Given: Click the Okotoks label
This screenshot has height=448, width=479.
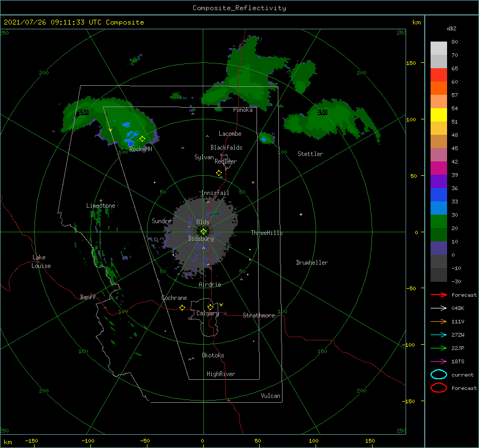Looking at the screenshot, I should 213,355.
